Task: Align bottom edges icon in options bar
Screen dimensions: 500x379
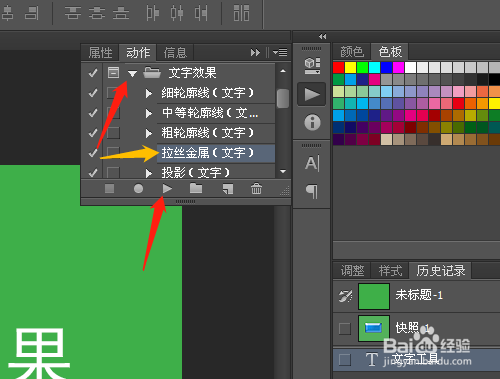Action: 121,13
